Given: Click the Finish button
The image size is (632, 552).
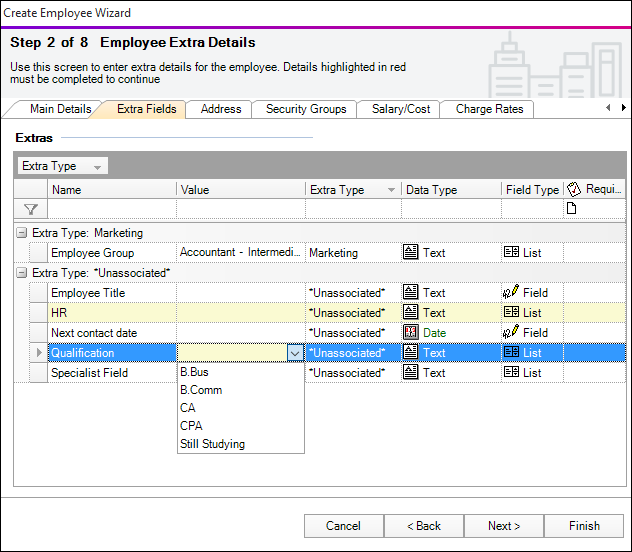Looking at the screenshot, I should click(584, 526).
